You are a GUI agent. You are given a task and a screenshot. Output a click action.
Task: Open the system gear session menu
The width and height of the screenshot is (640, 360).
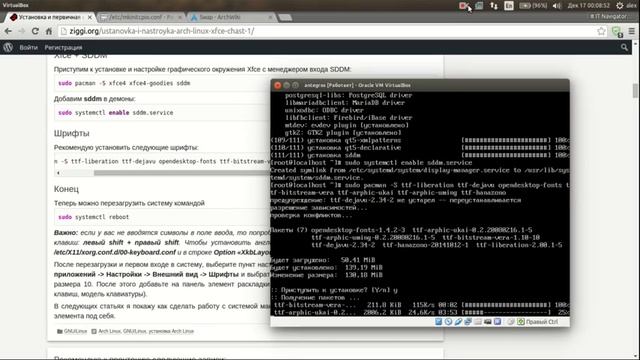(x=620, y=6)
